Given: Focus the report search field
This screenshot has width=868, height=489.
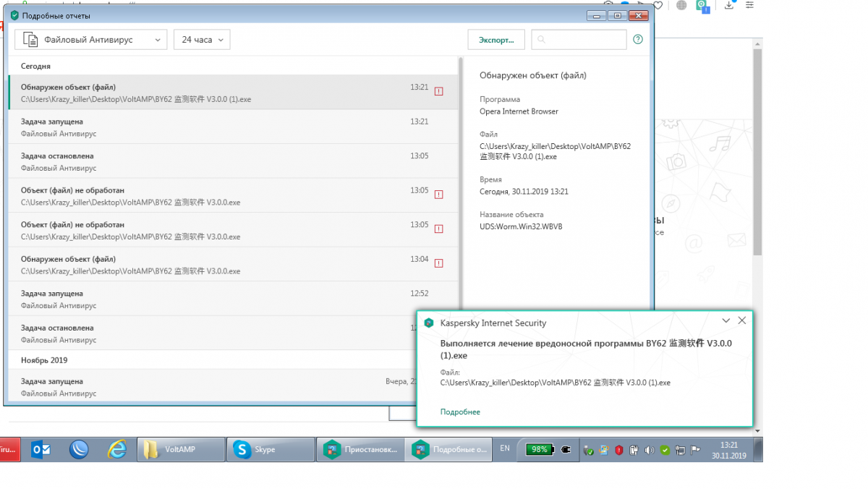Looking at the screenshot, I should (579, 40).
